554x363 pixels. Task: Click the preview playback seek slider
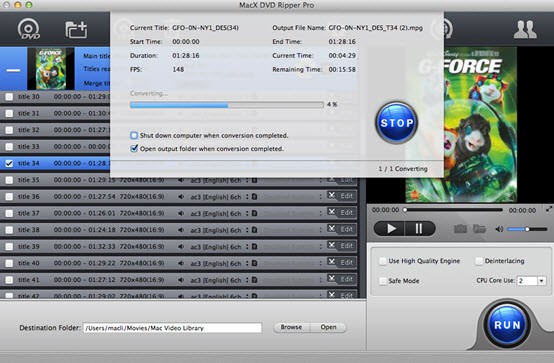(x=453, y=210)
